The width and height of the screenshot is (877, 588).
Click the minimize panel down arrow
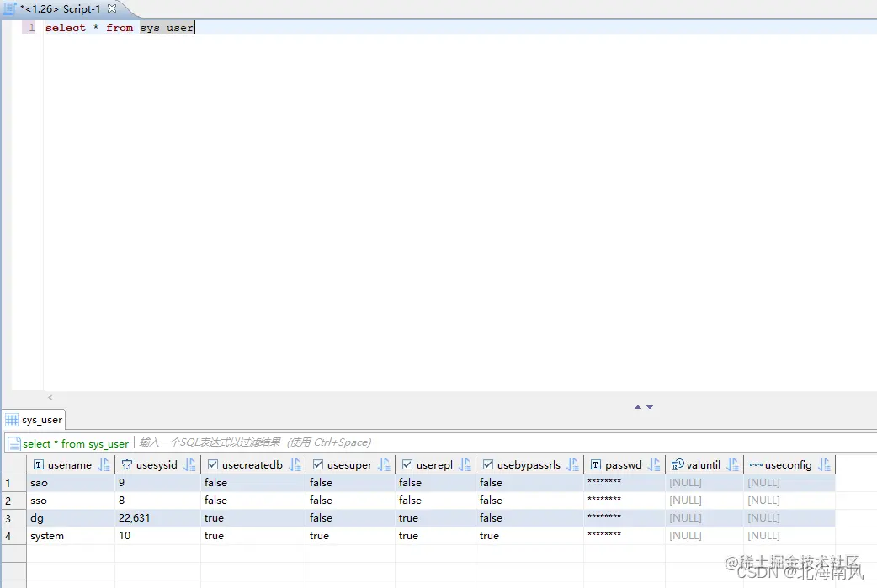coord(650,407)
